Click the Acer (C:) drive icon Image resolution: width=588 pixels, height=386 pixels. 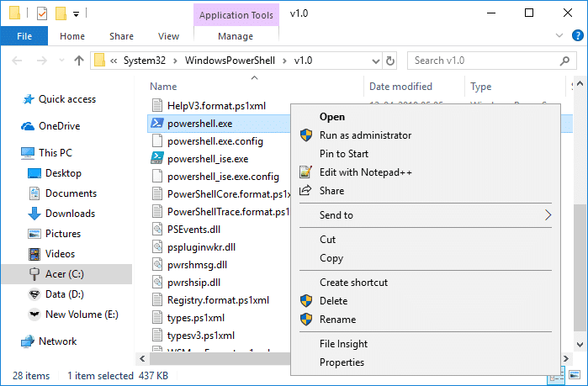pos(34,274)
